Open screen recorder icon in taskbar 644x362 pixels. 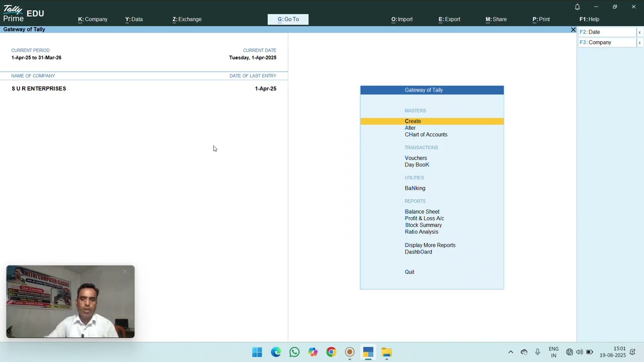click(350, 352)
